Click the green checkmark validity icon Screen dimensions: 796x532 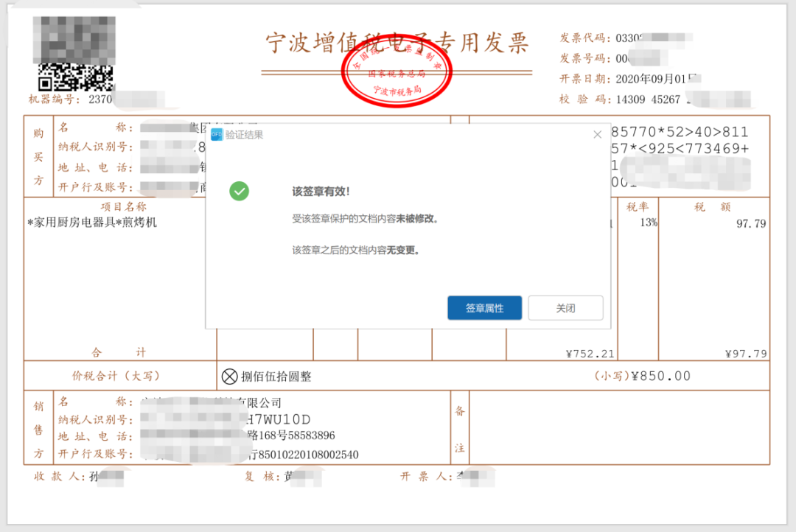tap(239, 192)
